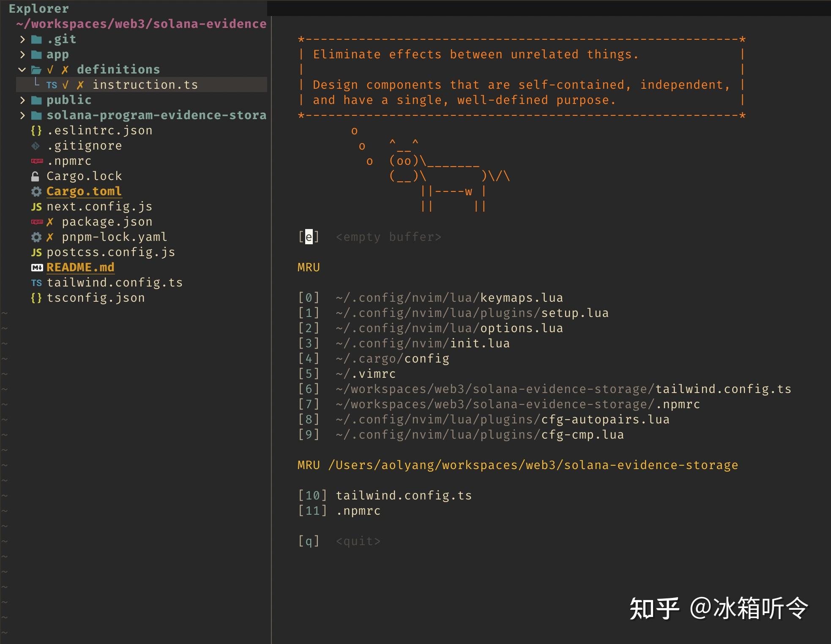The height and width of the screenshot is (644, 831).
Task: Select instruction.ts in the Explorer
Action: pos(146,85)
